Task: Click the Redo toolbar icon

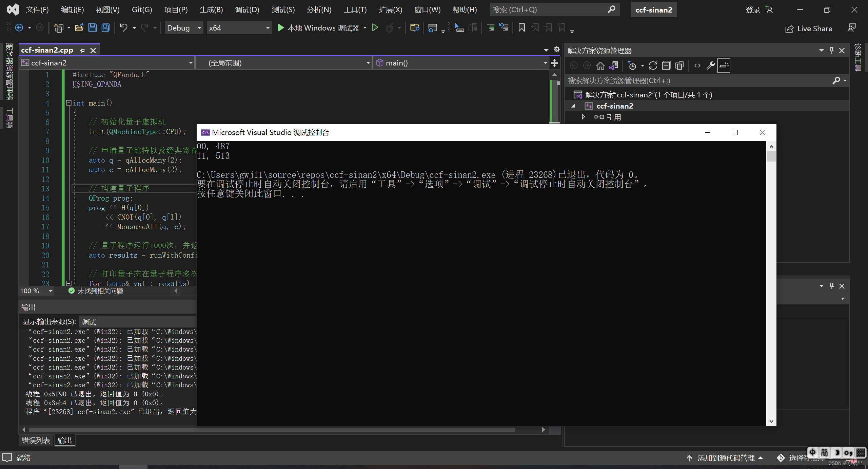Action: 146,27
